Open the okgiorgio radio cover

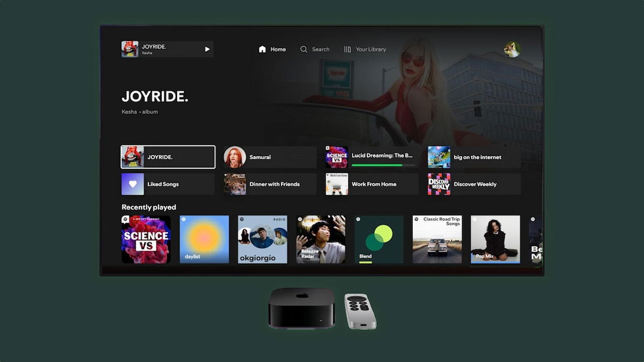pos(262,239)
